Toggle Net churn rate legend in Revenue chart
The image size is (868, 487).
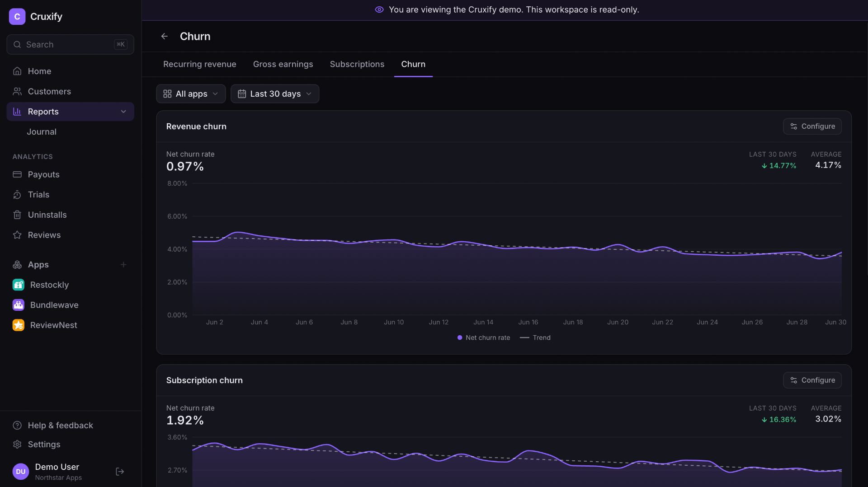[x=484, y=338]
